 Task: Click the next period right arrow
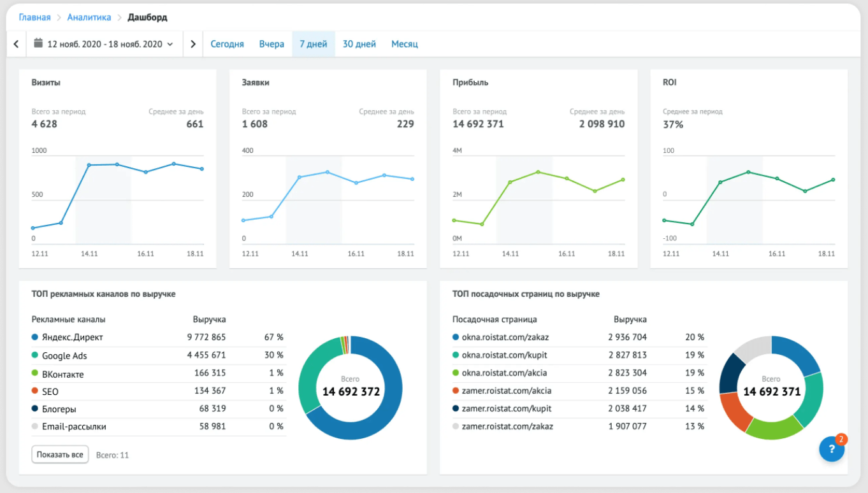coord(193,45)
